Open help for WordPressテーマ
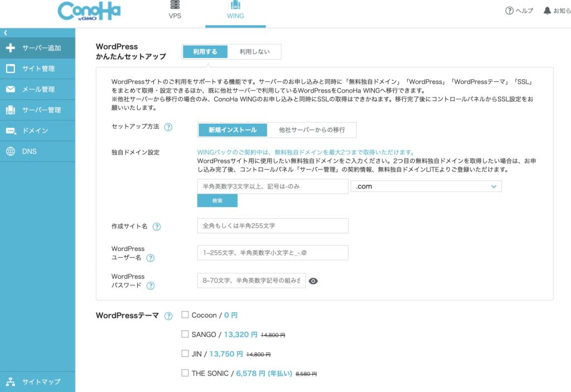571x392 pixels. pyautogui.click(x=168, y=316)
